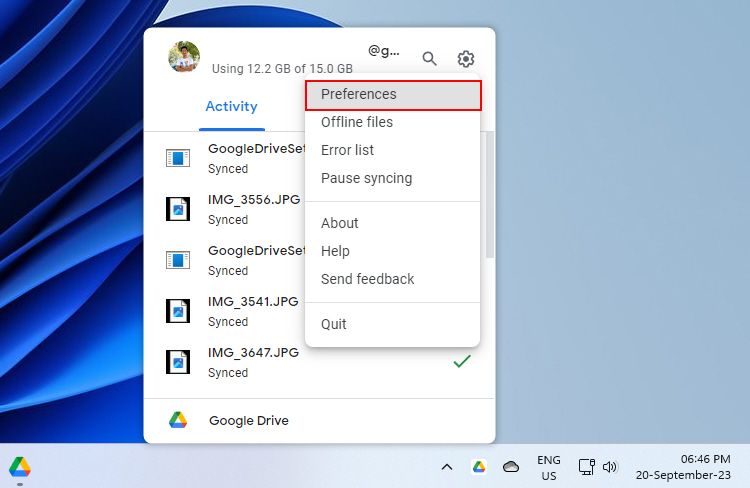Open the settings gear icon

(466, 59)
